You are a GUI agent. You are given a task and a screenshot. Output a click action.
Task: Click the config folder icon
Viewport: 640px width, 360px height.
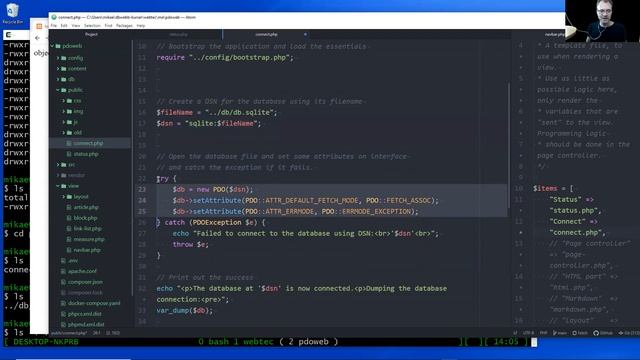point(64,58)
